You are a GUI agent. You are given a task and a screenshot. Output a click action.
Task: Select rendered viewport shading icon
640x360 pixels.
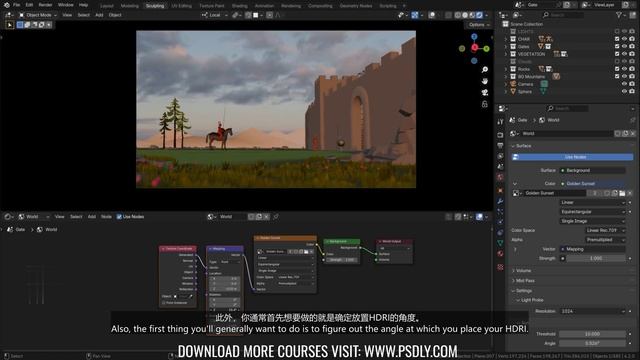pos(480,15)
